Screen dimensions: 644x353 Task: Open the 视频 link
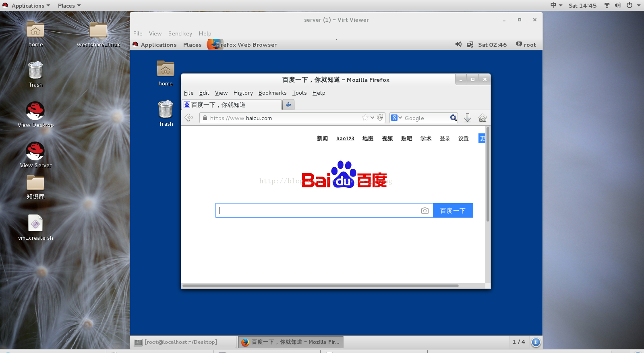[x=387, y=138]
